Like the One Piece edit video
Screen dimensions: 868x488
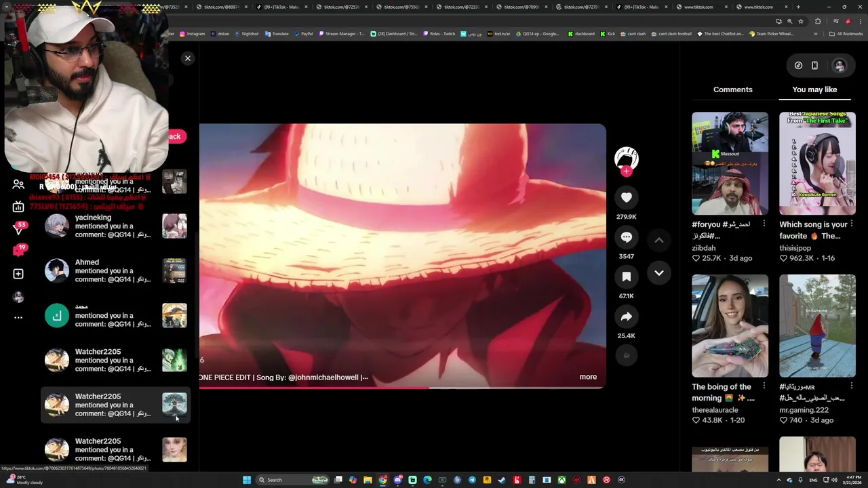(x=626, y=197)
